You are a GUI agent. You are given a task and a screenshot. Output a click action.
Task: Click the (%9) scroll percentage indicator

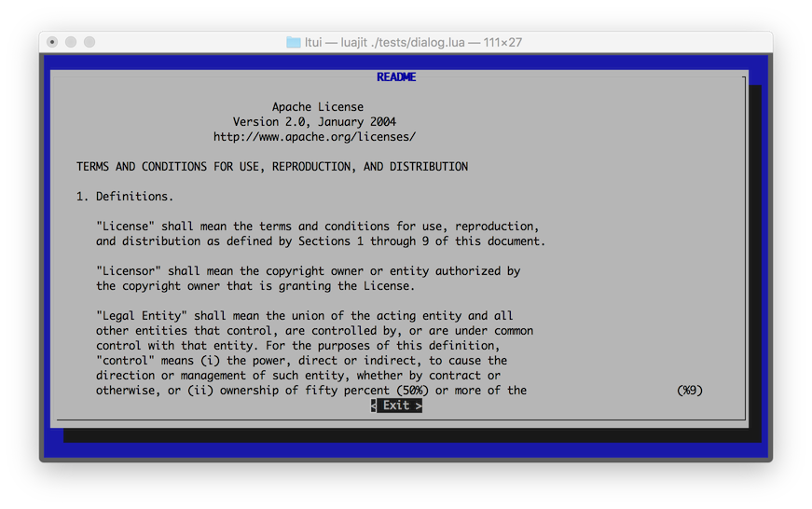689,391
